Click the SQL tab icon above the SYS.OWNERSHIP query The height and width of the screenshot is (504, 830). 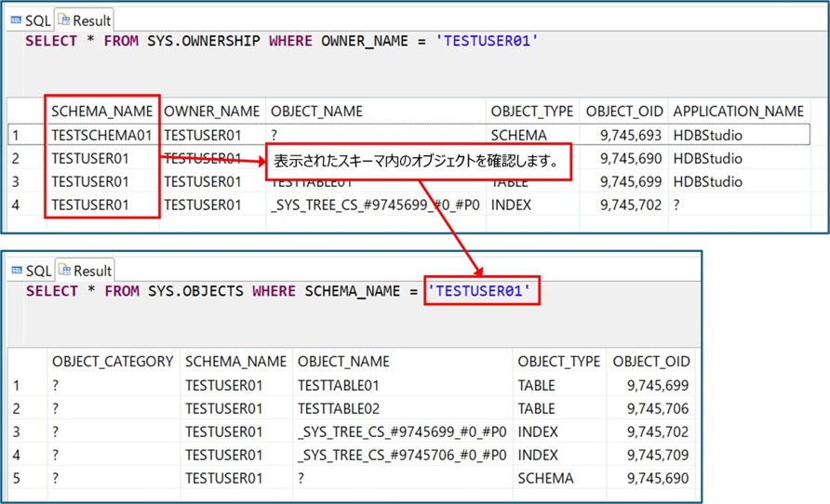tap(17, 20)
